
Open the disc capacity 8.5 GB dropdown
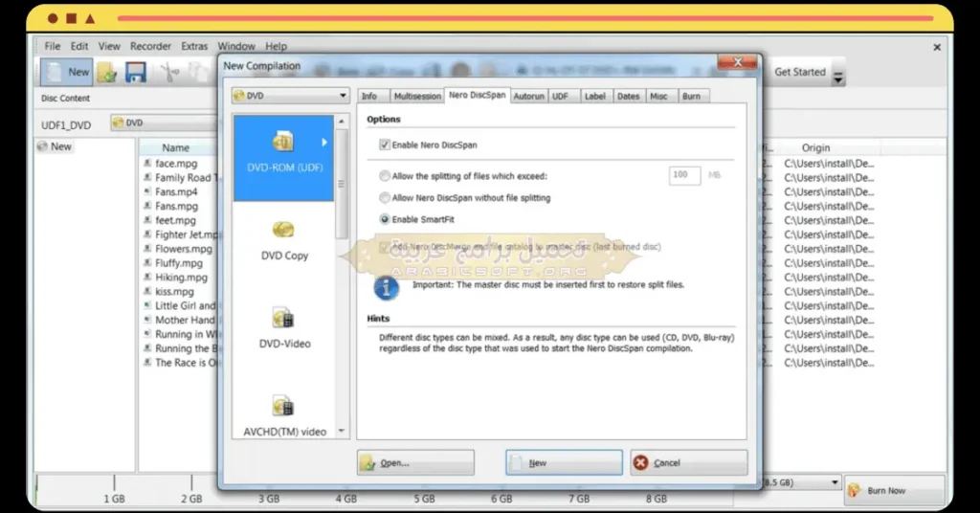tap(801, 482)
